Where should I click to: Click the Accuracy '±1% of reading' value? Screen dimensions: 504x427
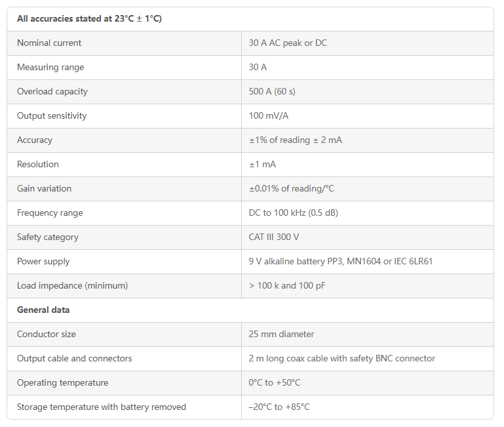click(x=295, y=140)
